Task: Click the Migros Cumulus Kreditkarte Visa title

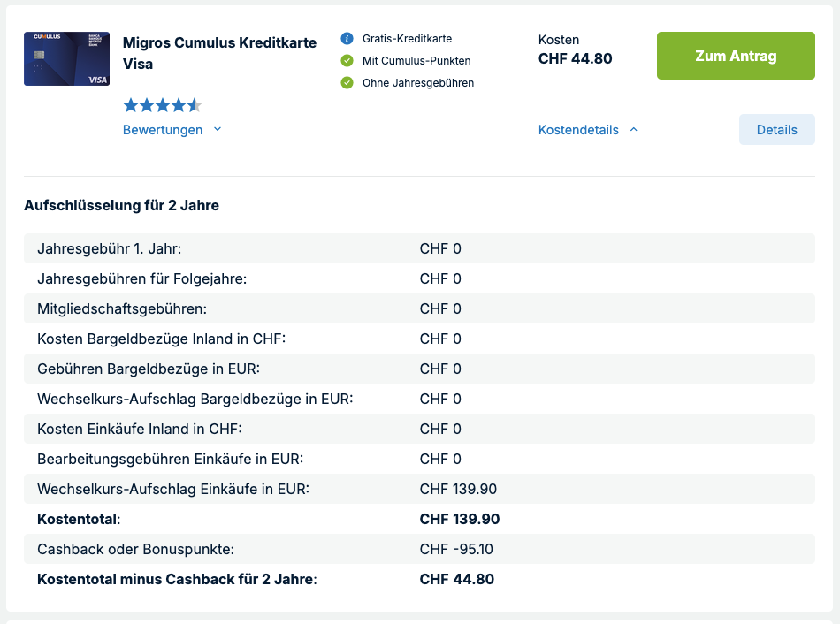Action: point(219,54)
